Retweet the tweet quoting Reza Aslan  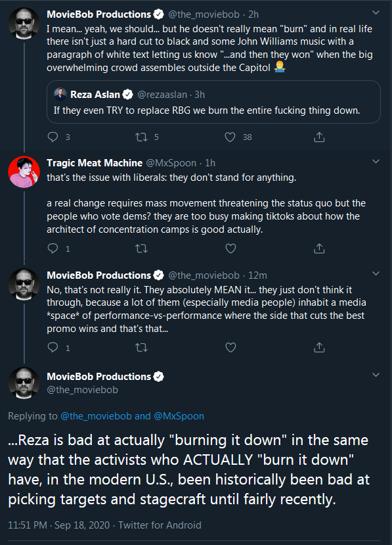tap(141, 137)
